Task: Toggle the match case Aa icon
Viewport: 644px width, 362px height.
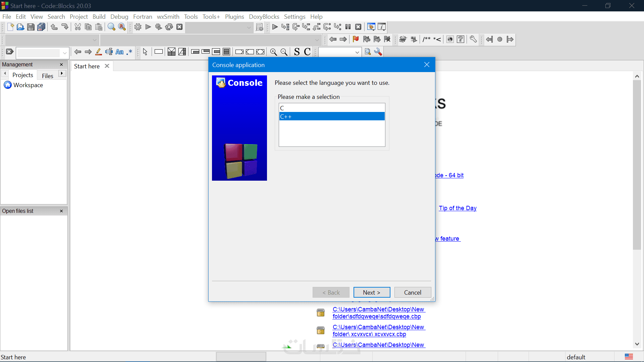Action: click(119, 52)
